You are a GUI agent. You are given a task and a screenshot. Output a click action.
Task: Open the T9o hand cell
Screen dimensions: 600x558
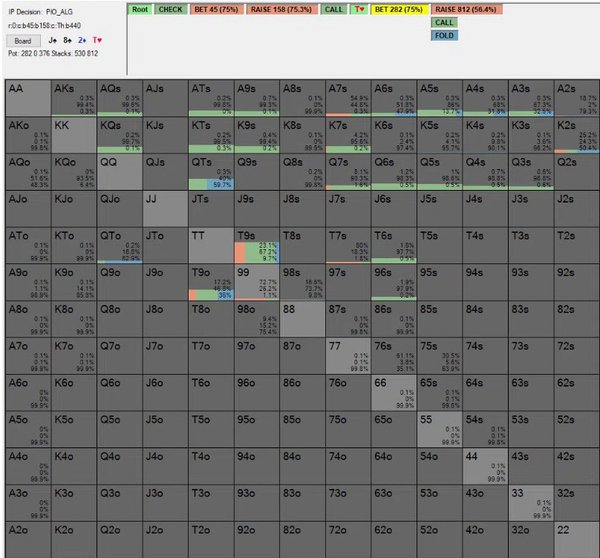(210, 284)
